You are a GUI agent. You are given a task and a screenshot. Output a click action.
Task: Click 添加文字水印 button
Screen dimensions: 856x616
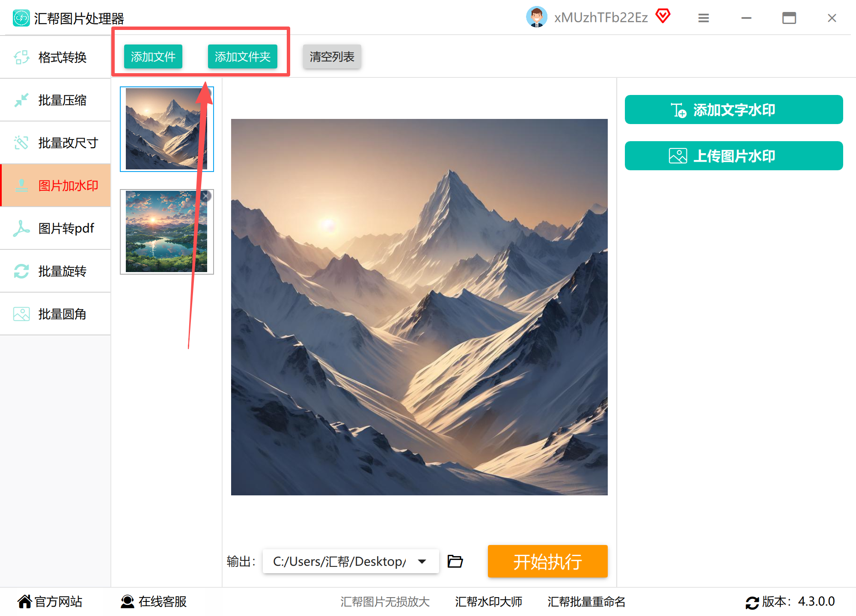734,110
